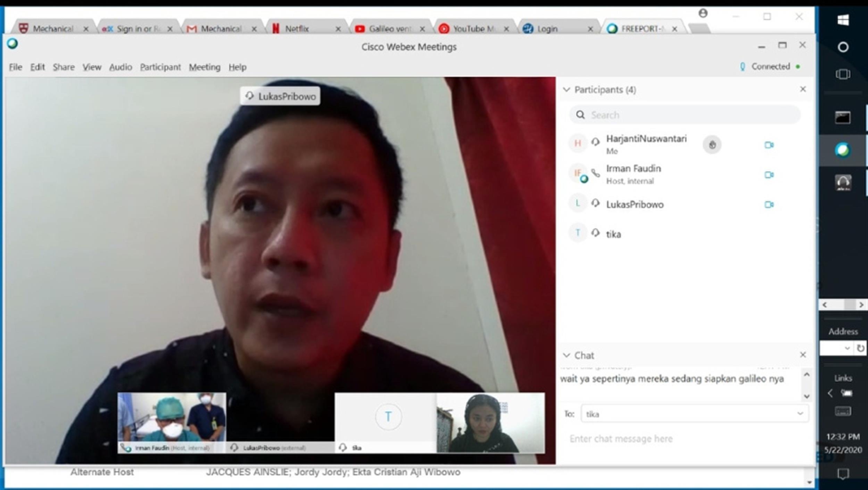Viewport: 868px width, 490px height.
Task: Collapse the Participants panel chevron
Action: (566, 90)
